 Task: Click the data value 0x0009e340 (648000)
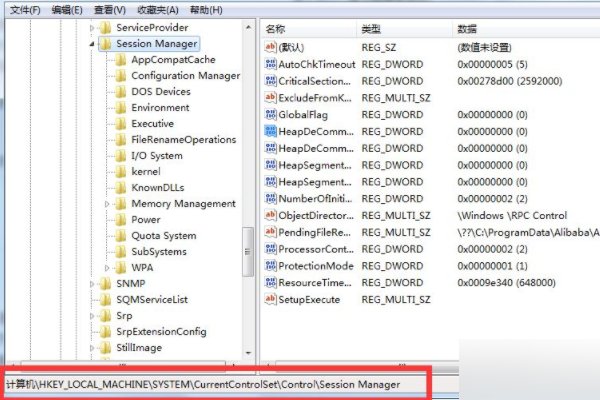point(506,283)
